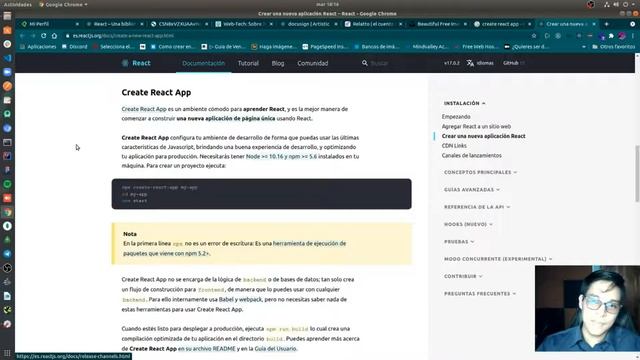Open the Chrome profile avatar
Viewport: 640px width, 360px height.
click(622, 36)
